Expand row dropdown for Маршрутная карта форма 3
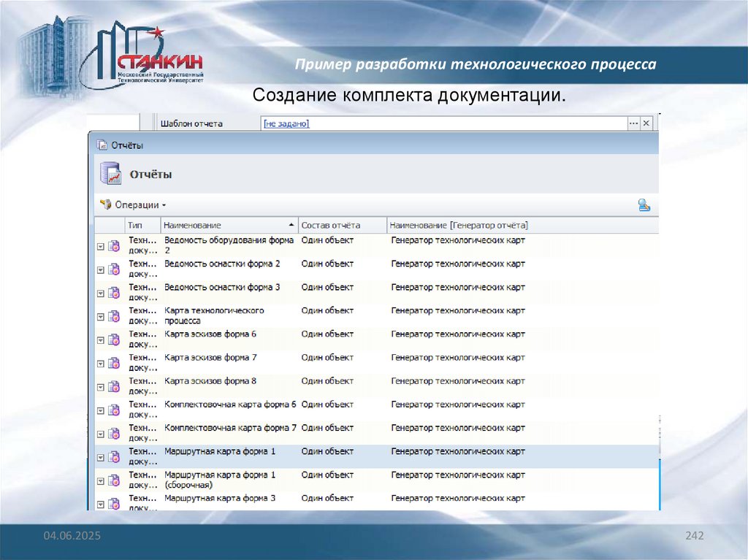The width and height of the screenshot is (748, 560). [x=101, y=503]
